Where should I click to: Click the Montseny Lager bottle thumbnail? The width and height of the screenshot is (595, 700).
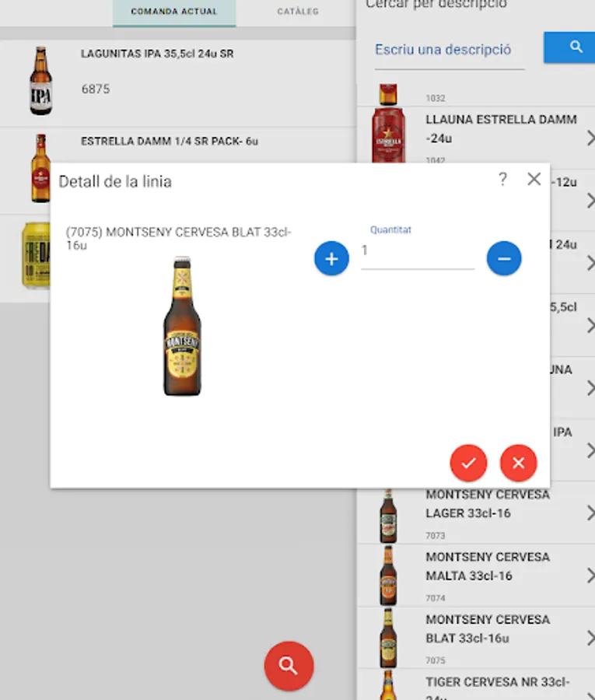click(x=388, y=516)
